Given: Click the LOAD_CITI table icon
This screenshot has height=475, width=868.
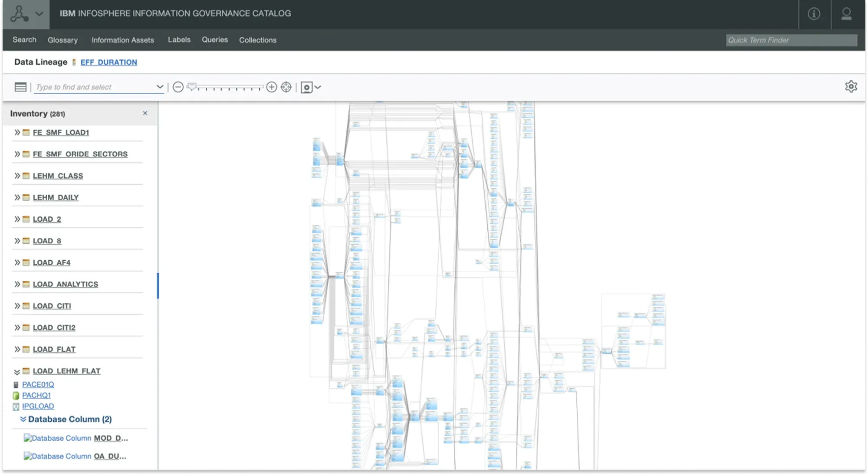Looking at the screenshot, I should 26,306.
